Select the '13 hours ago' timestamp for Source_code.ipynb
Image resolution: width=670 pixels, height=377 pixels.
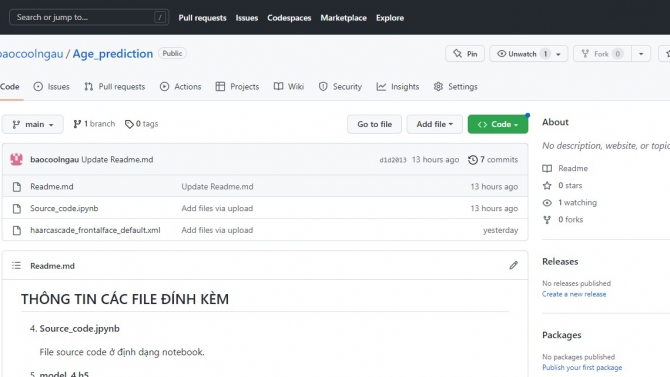tap(494, 209)
